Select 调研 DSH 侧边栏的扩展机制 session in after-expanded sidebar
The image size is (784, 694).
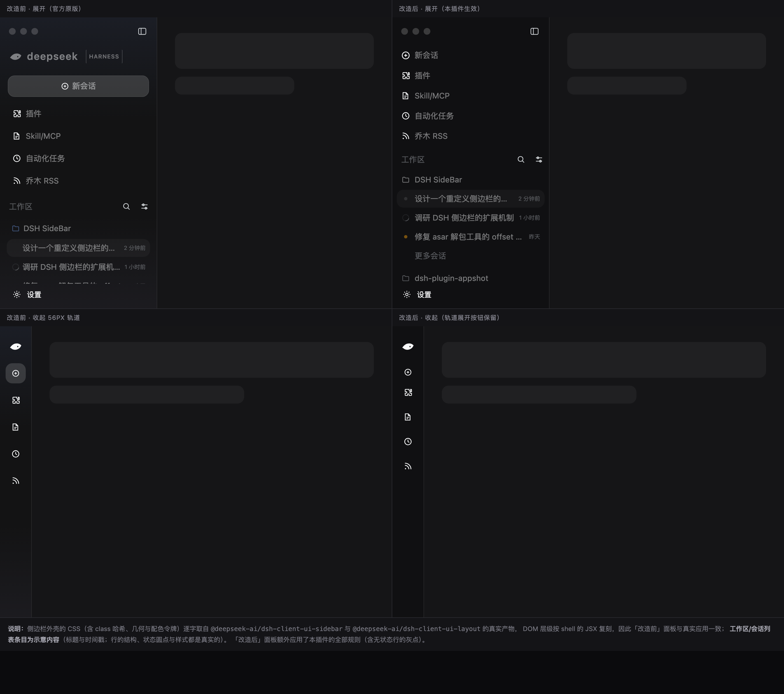pyautogui.click(x=471, y=218)
